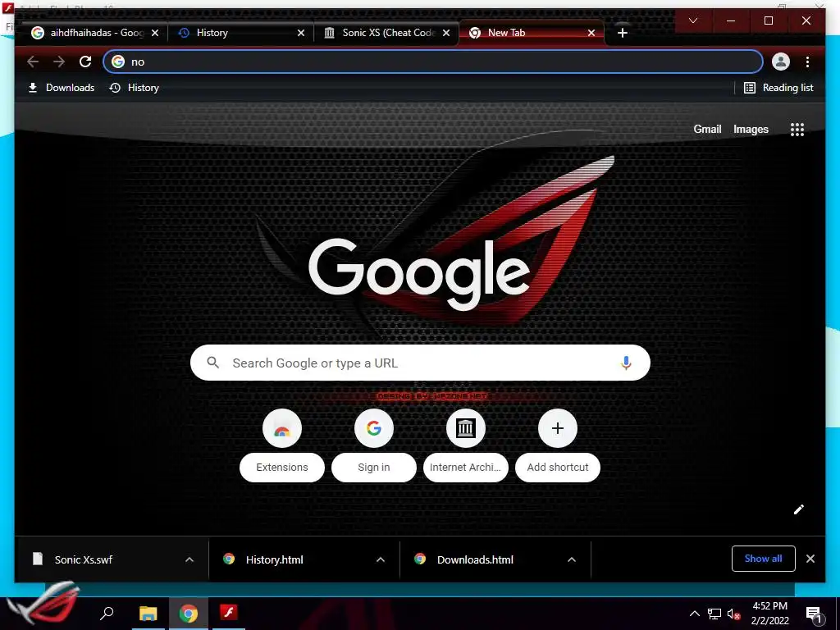This screenshot has height=630, width=840.
Task: Click Show all downloads button
Action: pyautogui.click(x=763, y=558)
